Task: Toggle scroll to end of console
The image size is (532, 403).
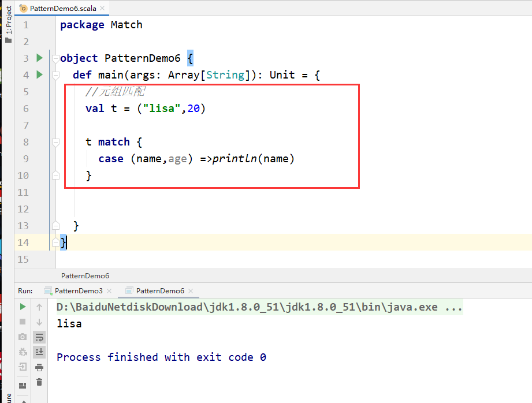Action: pos(39,352)
